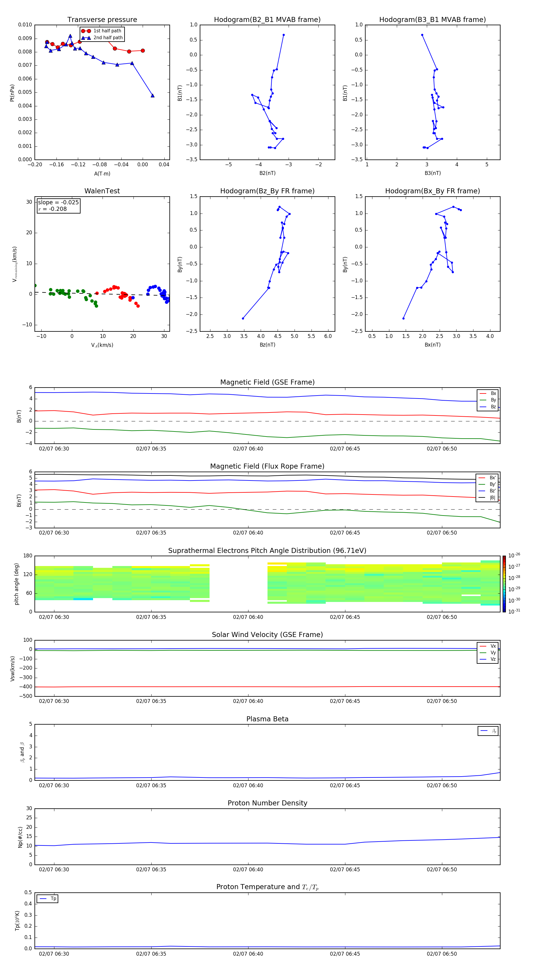Click the 'Bx' entry in GSE legend

488,393
